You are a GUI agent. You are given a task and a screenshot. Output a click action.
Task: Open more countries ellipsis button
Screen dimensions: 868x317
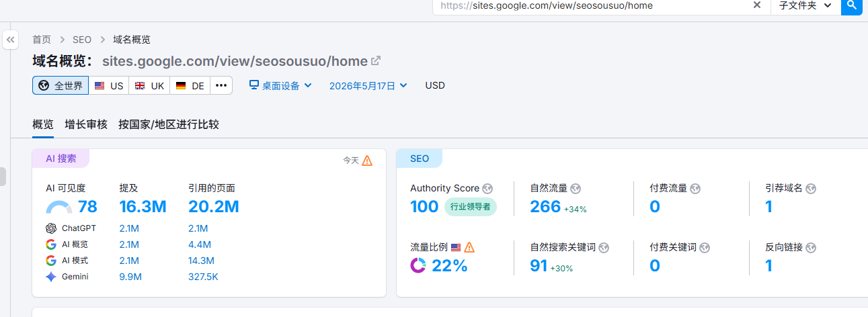click(221, 85)
